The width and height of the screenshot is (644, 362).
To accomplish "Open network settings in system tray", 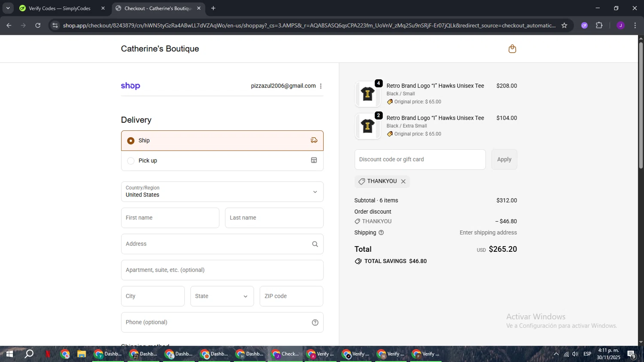I will 566,354.
